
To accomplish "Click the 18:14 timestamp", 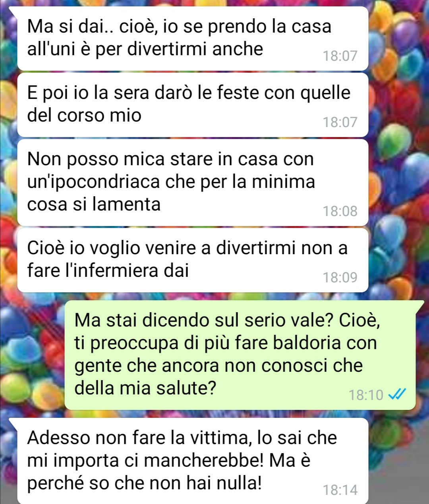I will (x=340, y=490).
